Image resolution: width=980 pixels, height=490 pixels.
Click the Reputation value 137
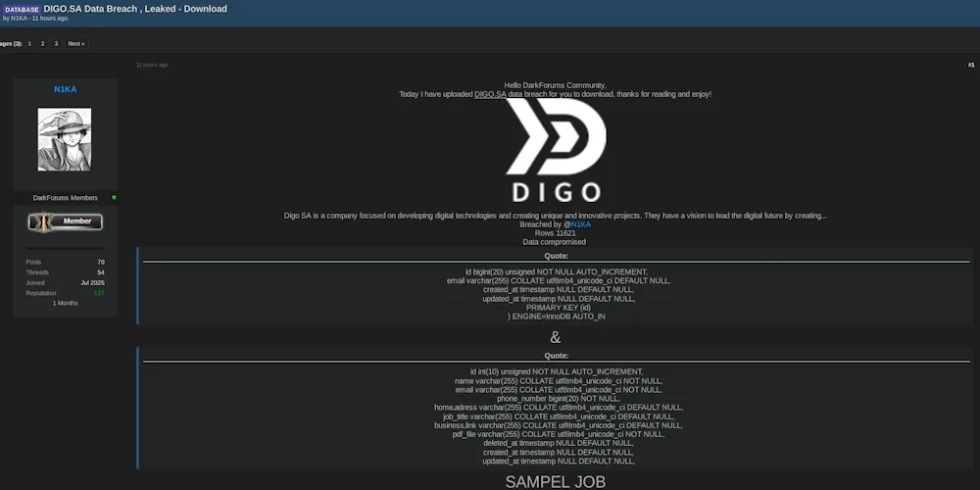[99, 293]
